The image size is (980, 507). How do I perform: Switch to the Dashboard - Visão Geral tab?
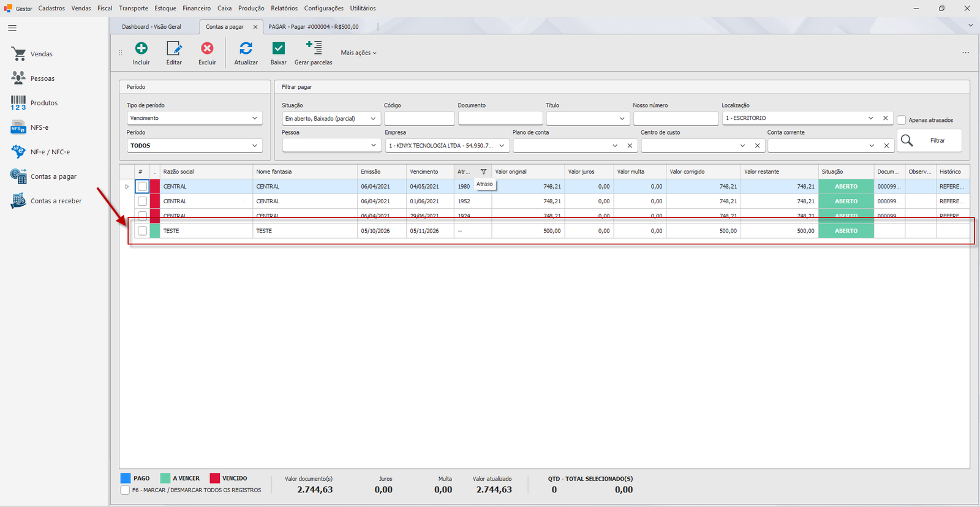click(151, 27)
